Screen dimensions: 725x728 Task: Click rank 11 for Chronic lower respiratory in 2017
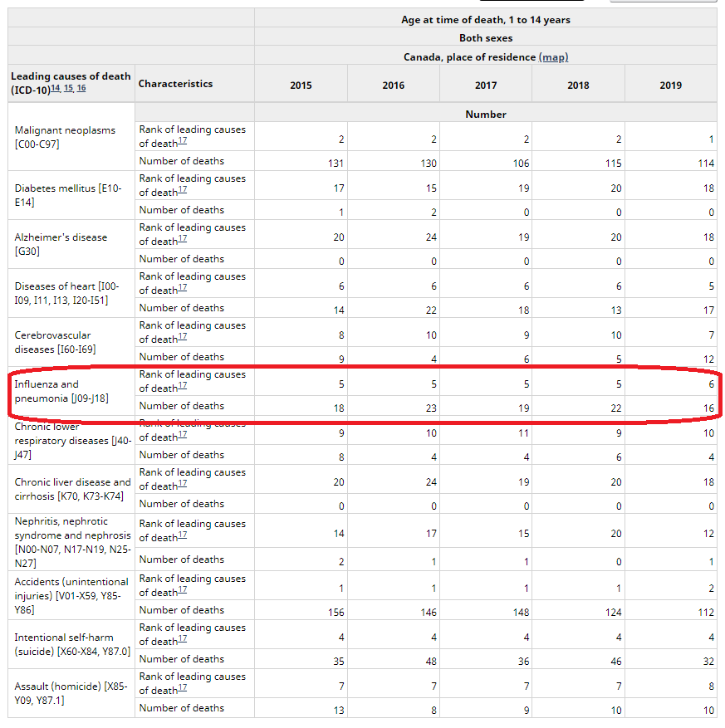tap(523, 433)
